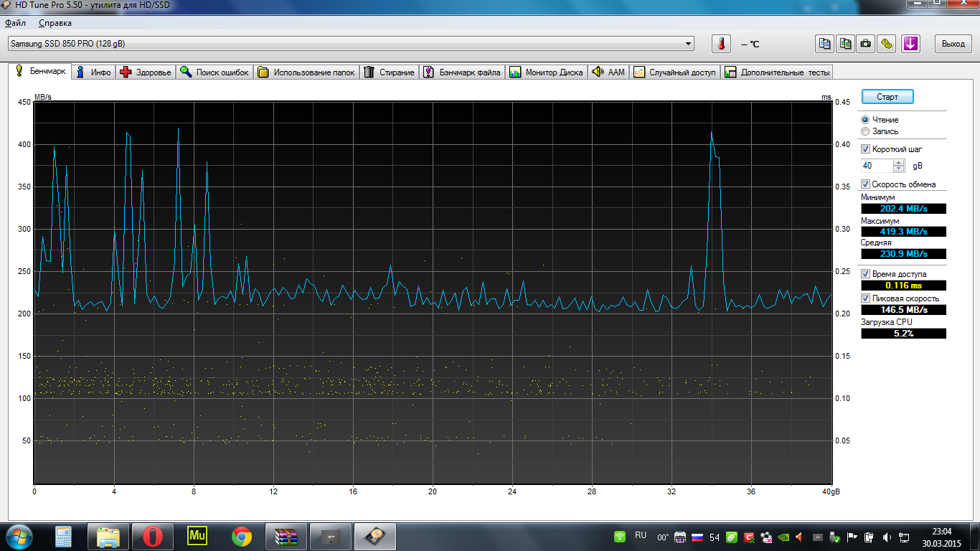The image size is (980, 551).
Task: Open the Инфо tab
Action: [94, 72]
